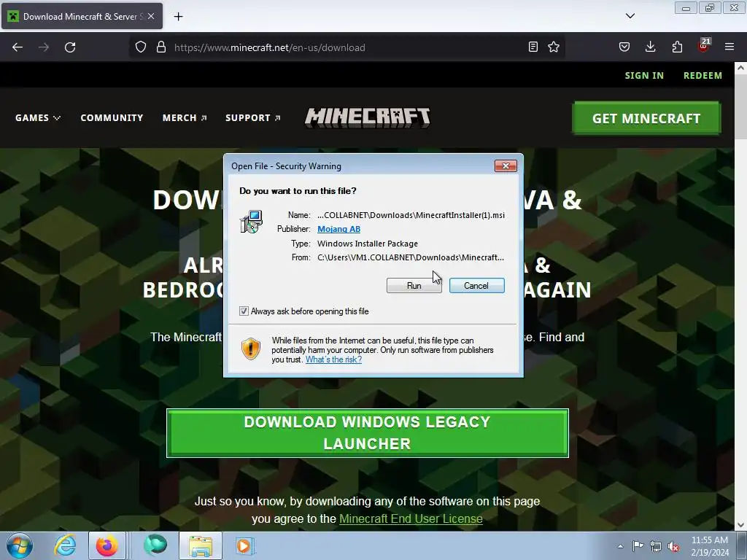This screenshot has width=747, height=560.
Task: Click the muted volume tray icon
Action: tap(673, 546)
